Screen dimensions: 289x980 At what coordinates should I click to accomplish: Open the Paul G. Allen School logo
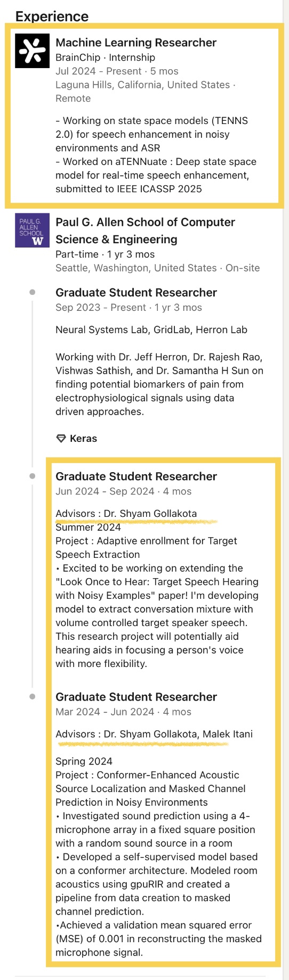point(32,230)
